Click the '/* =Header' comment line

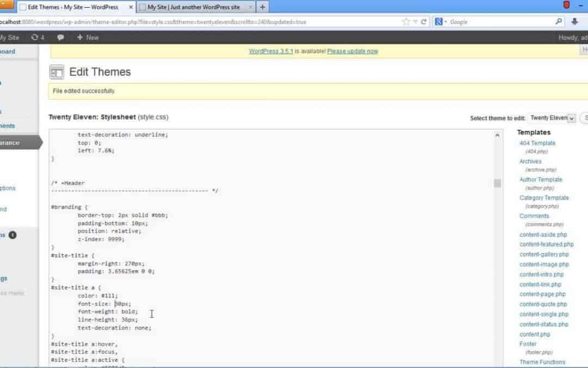point(68,183)
